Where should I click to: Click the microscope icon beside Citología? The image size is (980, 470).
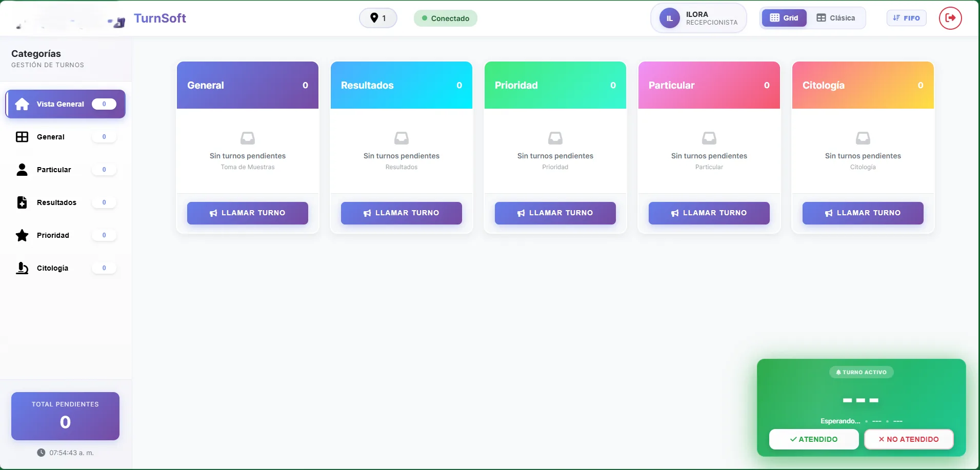pyautogui.click(x=22, y=268)
